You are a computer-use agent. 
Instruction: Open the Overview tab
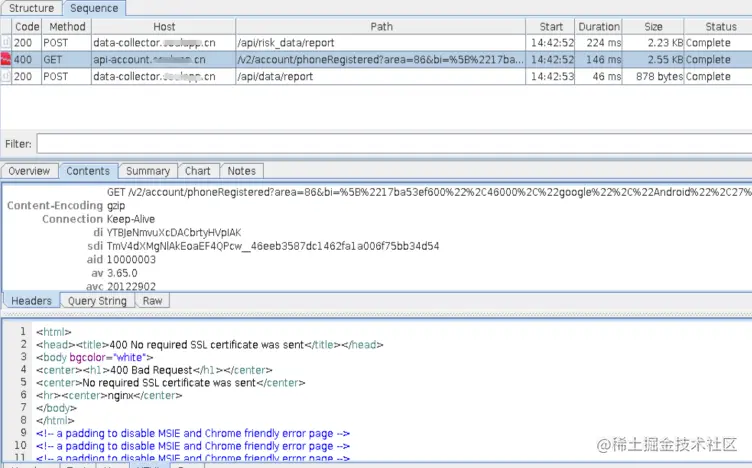(29, 171)
